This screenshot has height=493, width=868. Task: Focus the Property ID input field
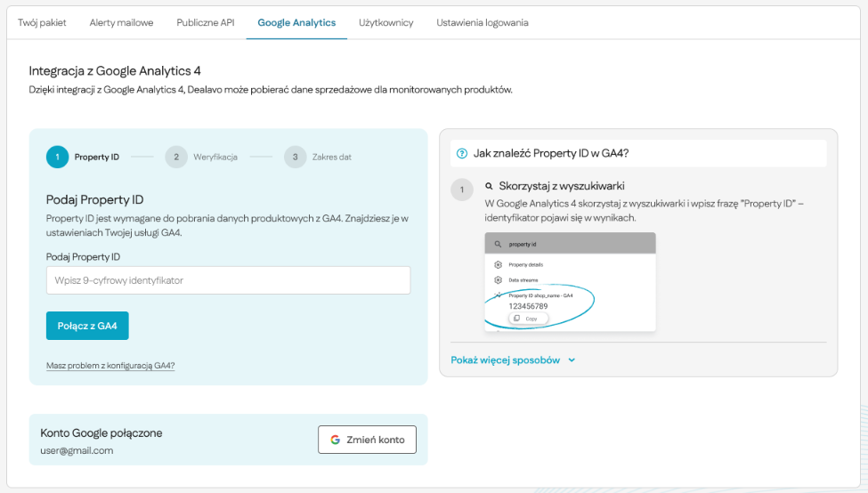[x=228, y=280]
